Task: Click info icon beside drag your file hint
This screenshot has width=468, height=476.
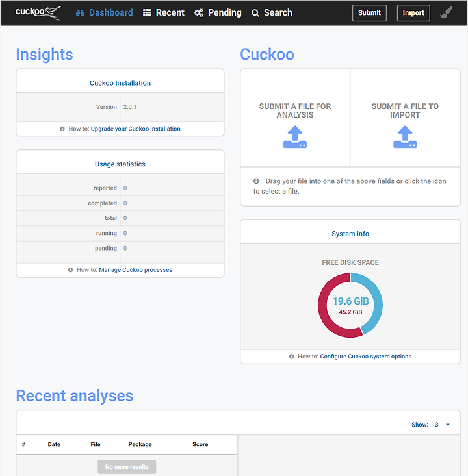Action: [x=256, y=181]
